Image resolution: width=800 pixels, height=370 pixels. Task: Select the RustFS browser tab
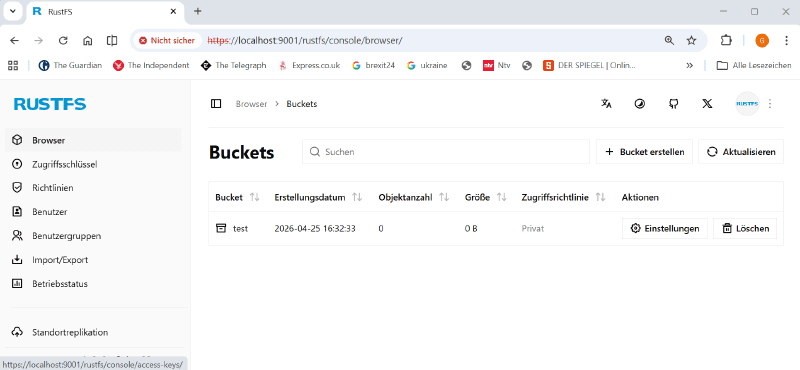105,11
